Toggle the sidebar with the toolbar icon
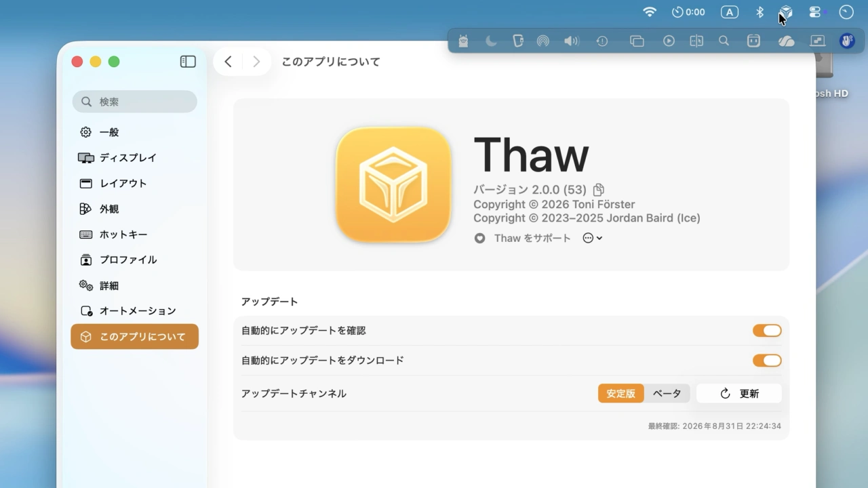 (x=188, y=62)
